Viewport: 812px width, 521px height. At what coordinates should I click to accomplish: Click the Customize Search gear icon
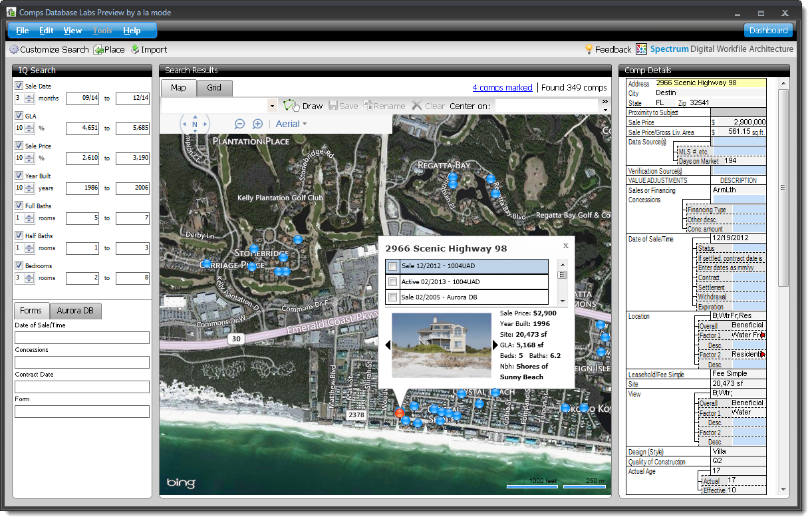[14, 49]
